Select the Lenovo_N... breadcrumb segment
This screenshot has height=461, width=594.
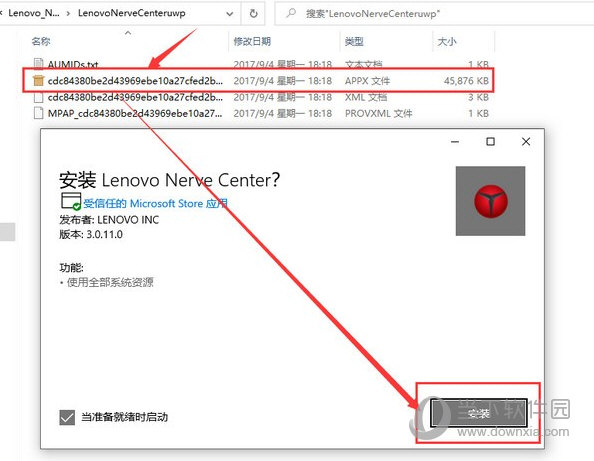click(34, 13)
